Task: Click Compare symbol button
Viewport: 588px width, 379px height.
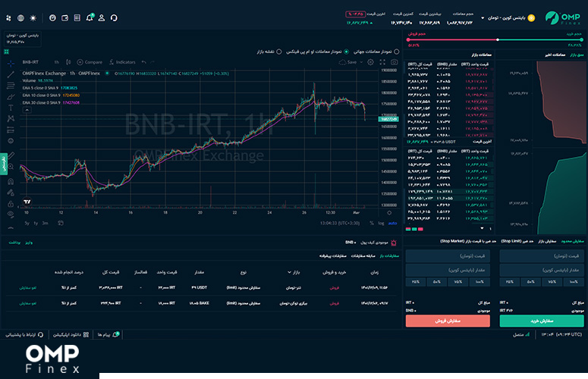Action: [x=90, y=62]
